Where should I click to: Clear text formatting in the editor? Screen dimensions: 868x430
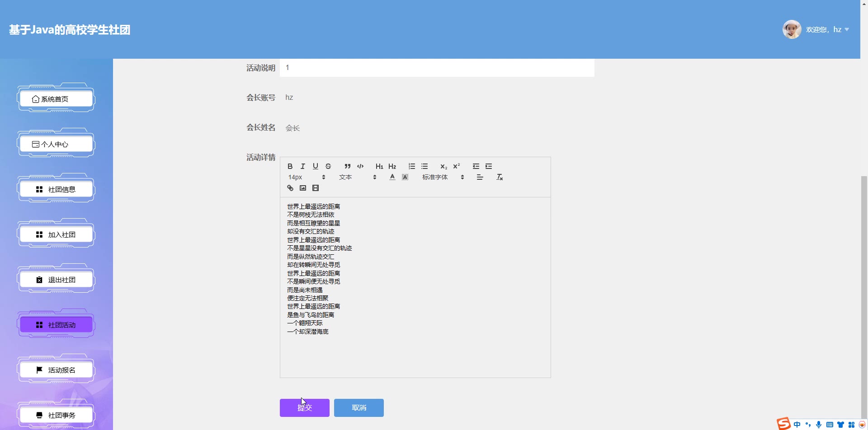click(x=500, y=177)
